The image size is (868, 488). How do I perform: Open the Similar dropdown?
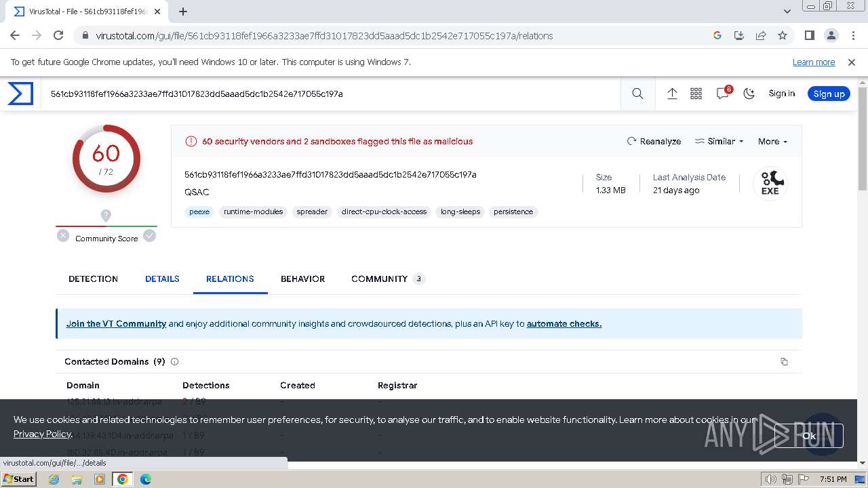coord(719,141)
